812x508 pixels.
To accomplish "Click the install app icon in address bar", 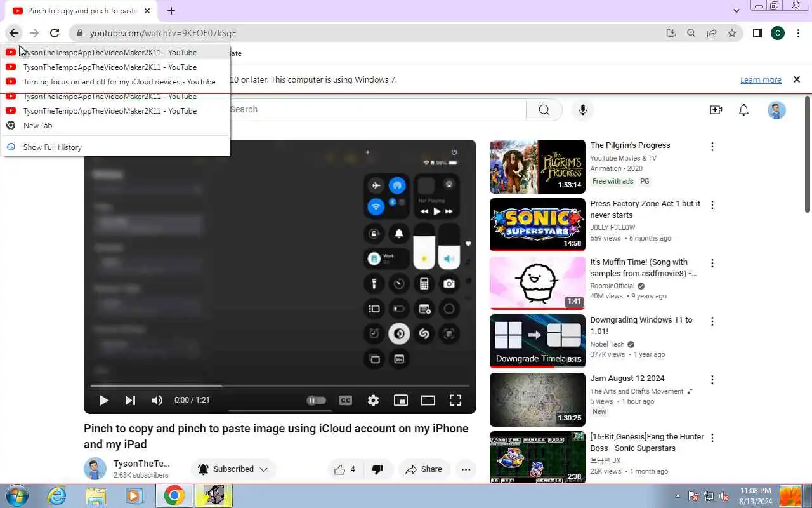I will click(671, 33).
